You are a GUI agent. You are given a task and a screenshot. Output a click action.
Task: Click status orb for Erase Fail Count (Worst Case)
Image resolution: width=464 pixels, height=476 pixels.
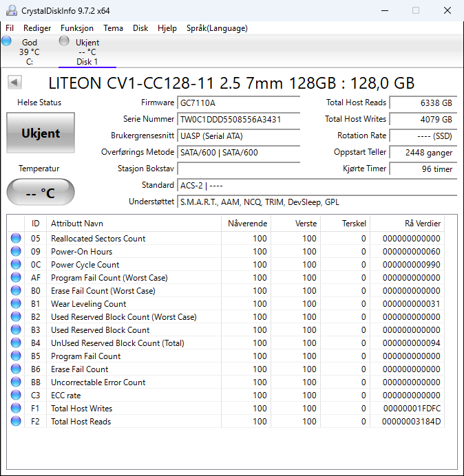[x=16, y=290]
